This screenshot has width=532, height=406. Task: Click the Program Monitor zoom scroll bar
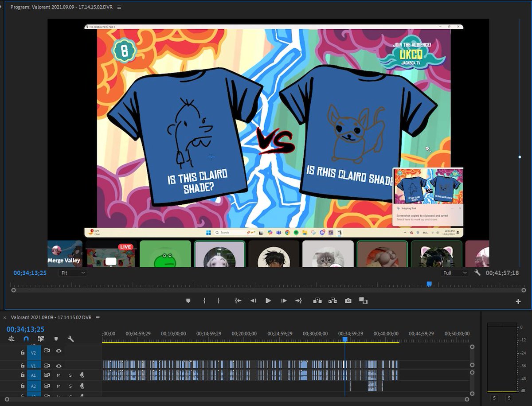coord(268,290)
